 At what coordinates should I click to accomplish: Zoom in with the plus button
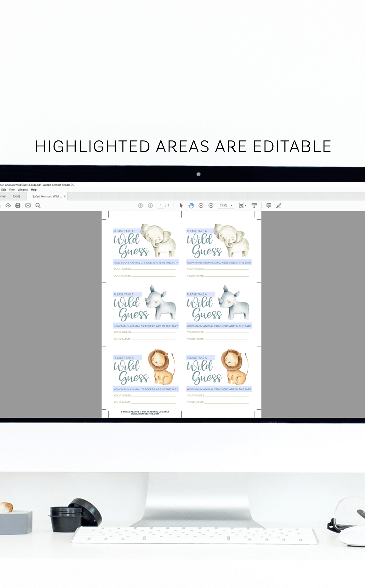pyautogui.click(x=211, y=206)
